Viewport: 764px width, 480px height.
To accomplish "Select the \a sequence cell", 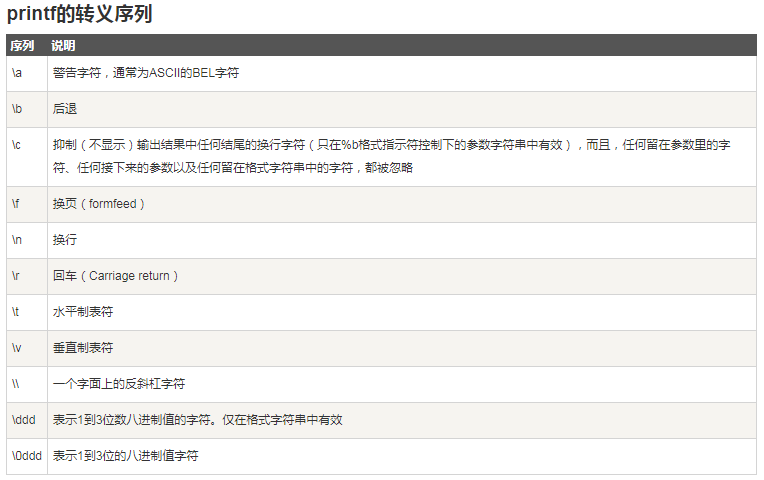I will pos(27,74).
